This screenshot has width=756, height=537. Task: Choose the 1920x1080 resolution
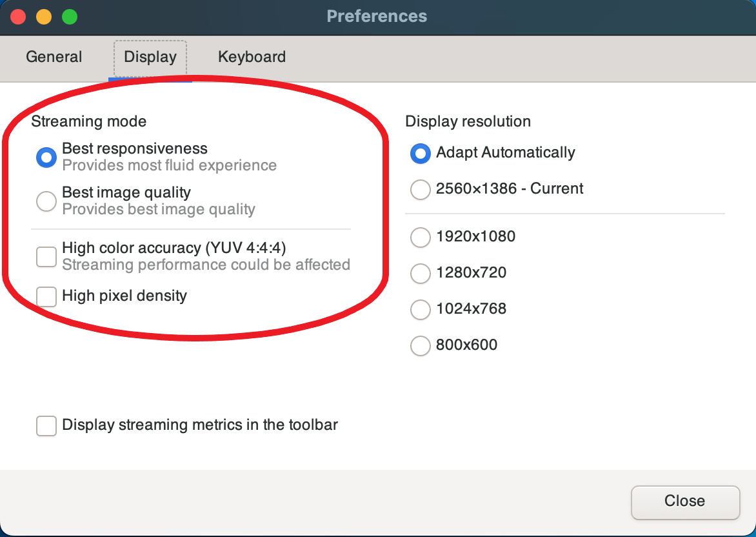(420, 238)
